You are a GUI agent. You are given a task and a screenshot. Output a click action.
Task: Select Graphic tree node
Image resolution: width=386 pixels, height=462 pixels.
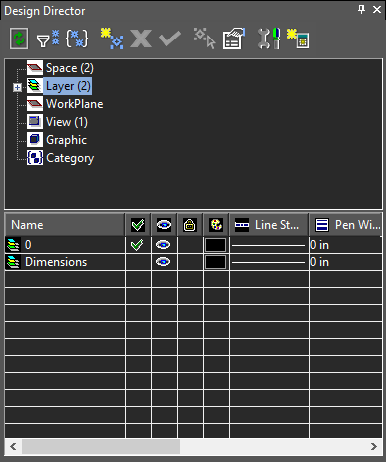66,140
